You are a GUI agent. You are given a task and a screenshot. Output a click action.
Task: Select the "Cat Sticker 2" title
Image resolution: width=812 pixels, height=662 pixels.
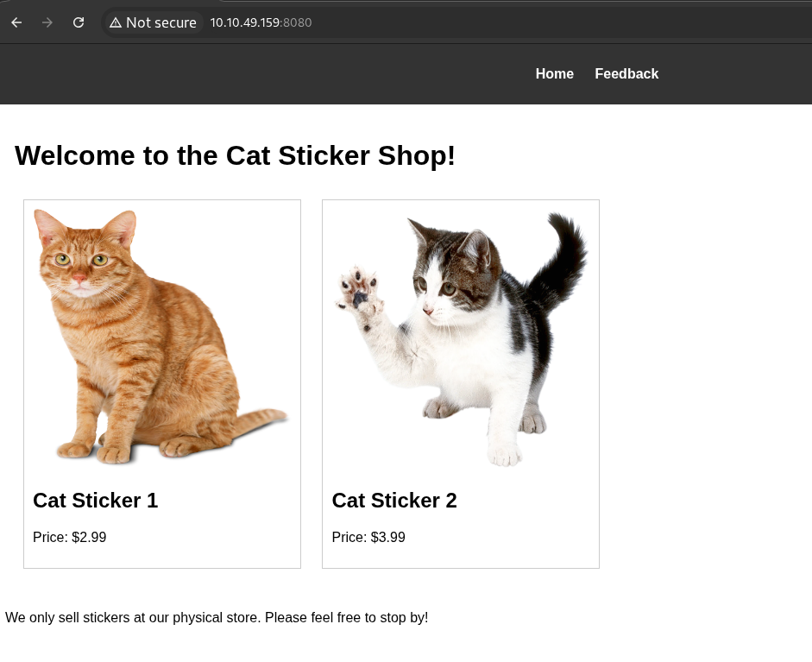[x=394, y=501]
